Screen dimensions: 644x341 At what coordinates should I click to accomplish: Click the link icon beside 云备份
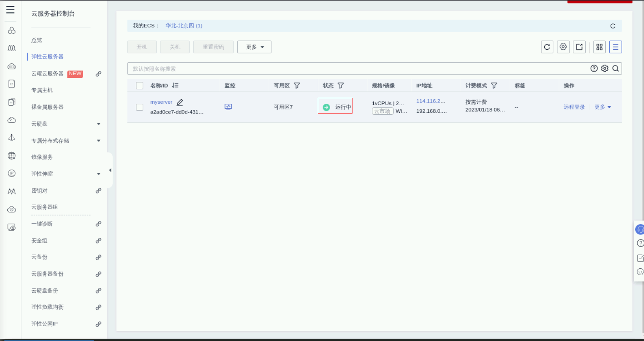[98, 257]
